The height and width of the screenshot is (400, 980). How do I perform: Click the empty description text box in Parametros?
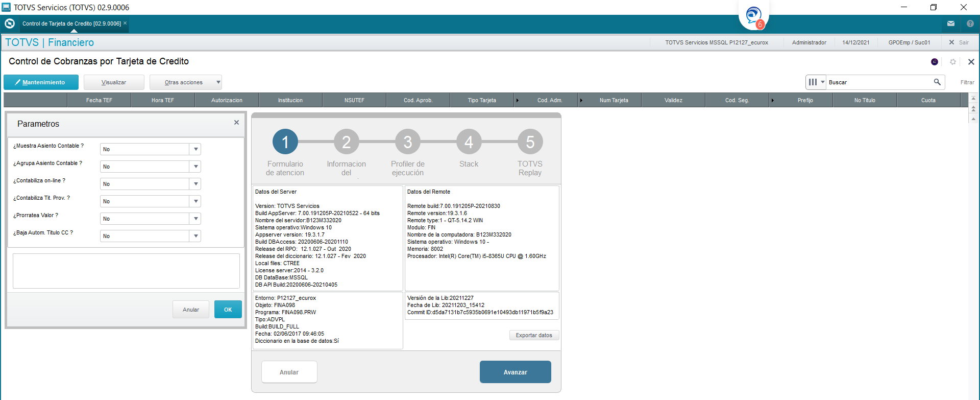126,271
